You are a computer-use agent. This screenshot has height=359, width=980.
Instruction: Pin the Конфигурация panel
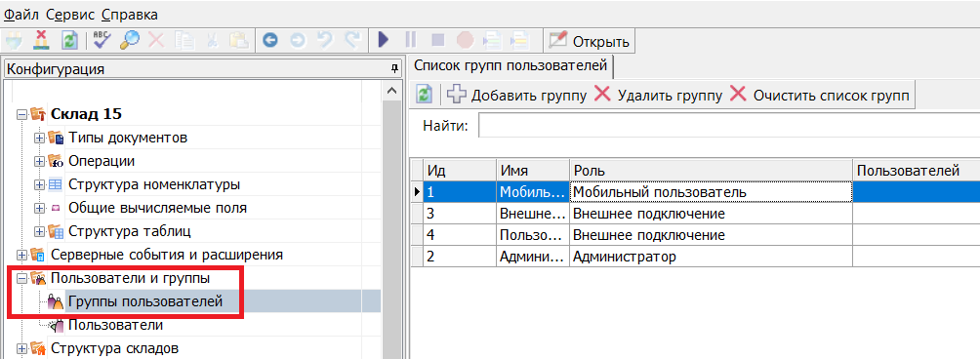pyautogui.click(x=394, y=68)
